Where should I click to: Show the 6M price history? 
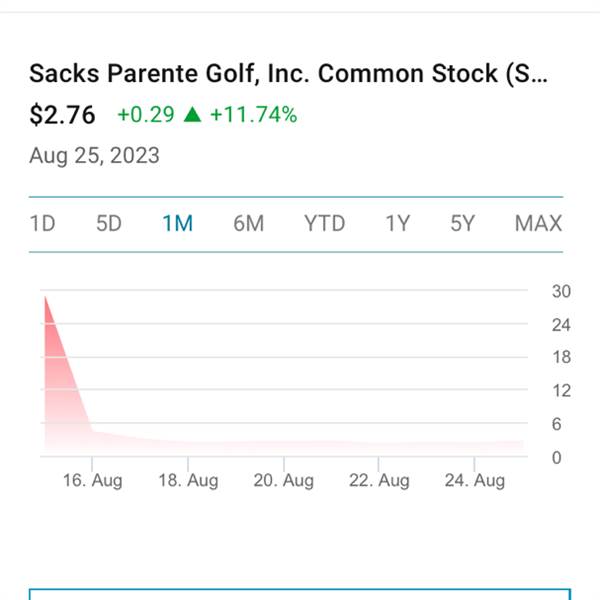pos(249,223)
